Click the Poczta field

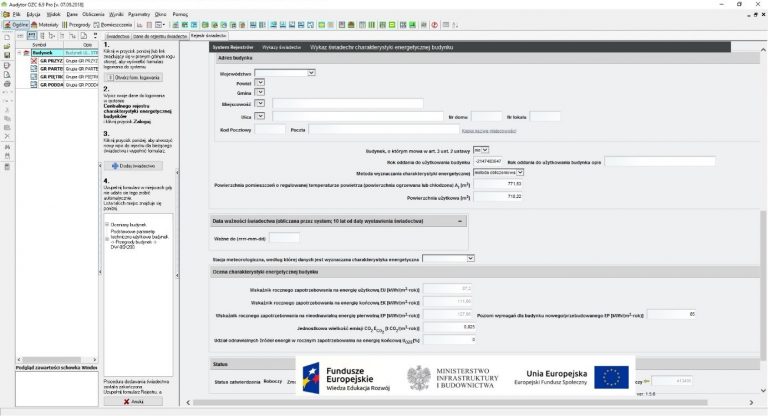coord(384,130)
